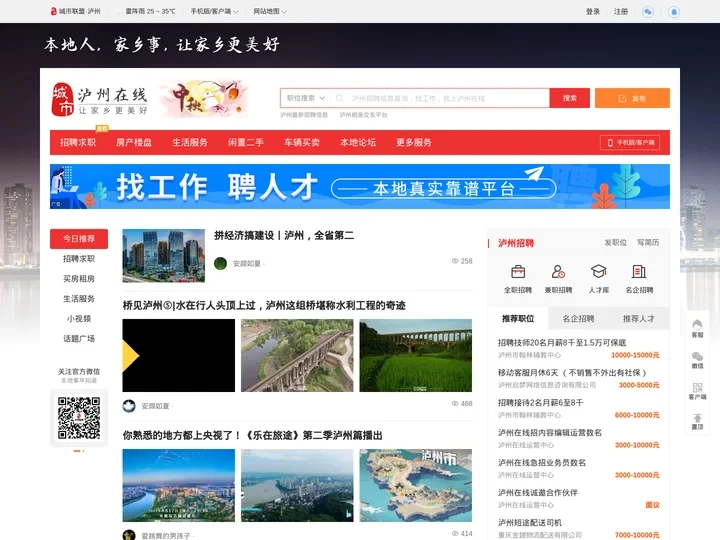Screen dimensions: 720x540
Task: Select 买房租房 in the left sidebar
Action: pyautogui.click(x=79, y=279)
